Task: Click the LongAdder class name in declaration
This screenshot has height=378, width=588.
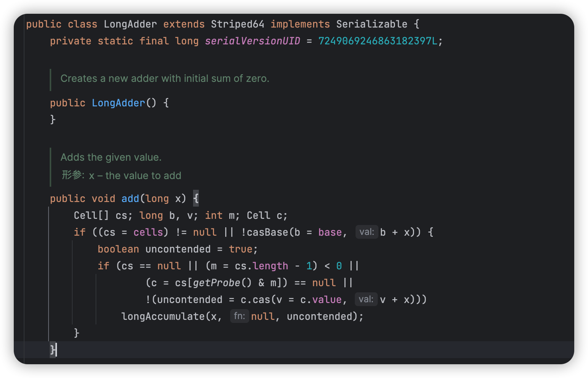Action: (x=130, y=24)
